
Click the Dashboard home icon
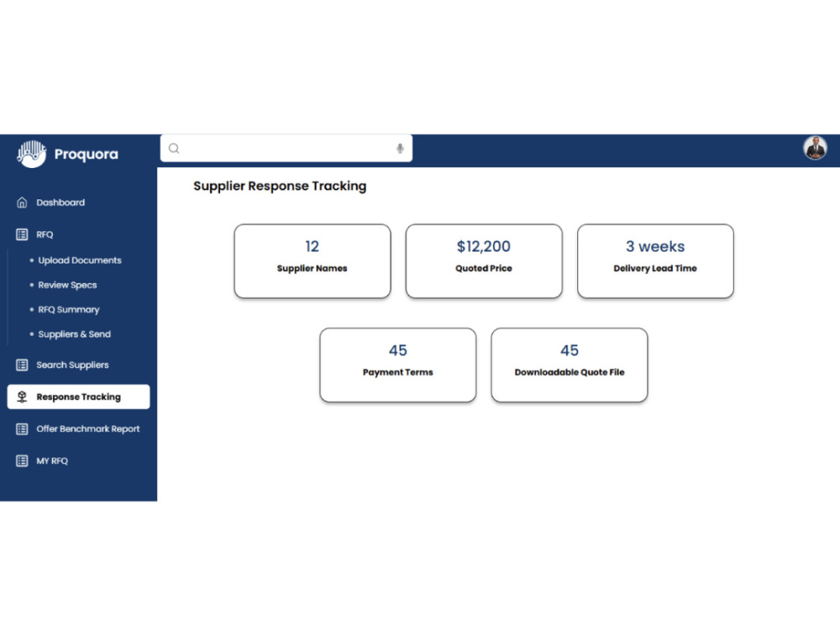[x=22, y=202]
